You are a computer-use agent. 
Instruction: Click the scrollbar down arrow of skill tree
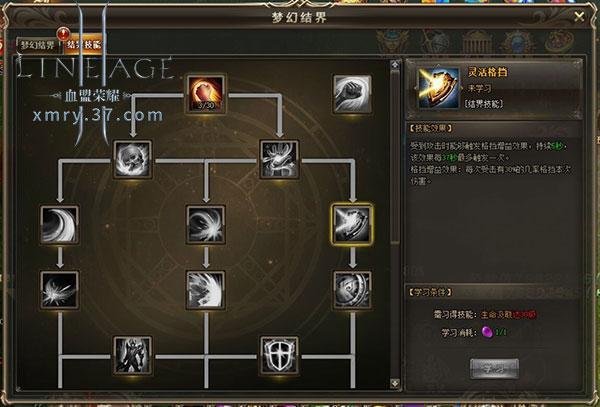(395, 383)
